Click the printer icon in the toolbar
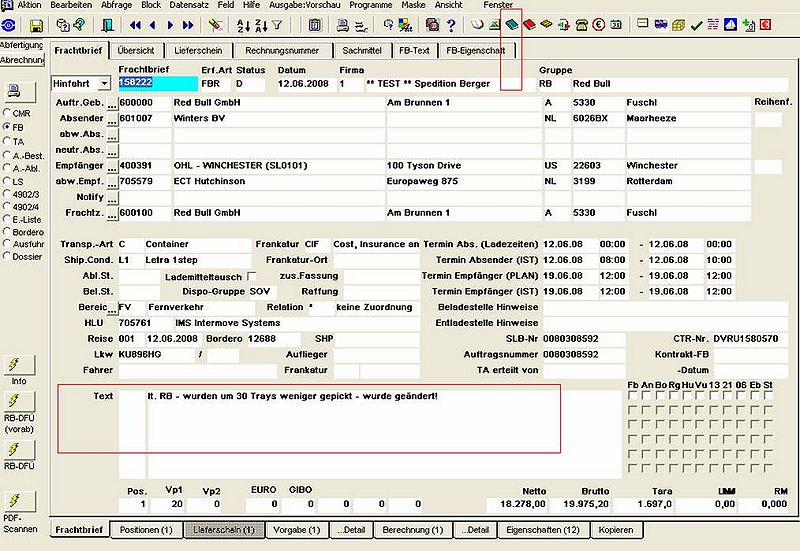Viewport: 800px width, 551px height. pyautogui.click(x=343, y=25)
